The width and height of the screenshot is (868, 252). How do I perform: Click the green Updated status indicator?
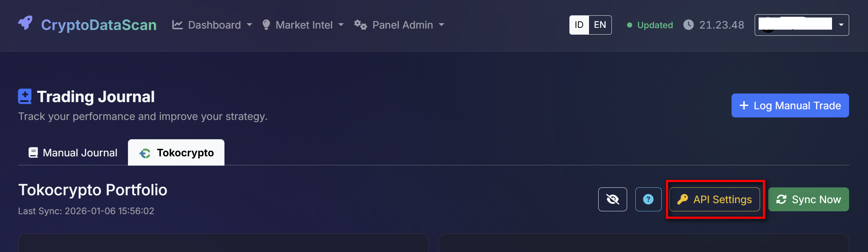point(649,25)
